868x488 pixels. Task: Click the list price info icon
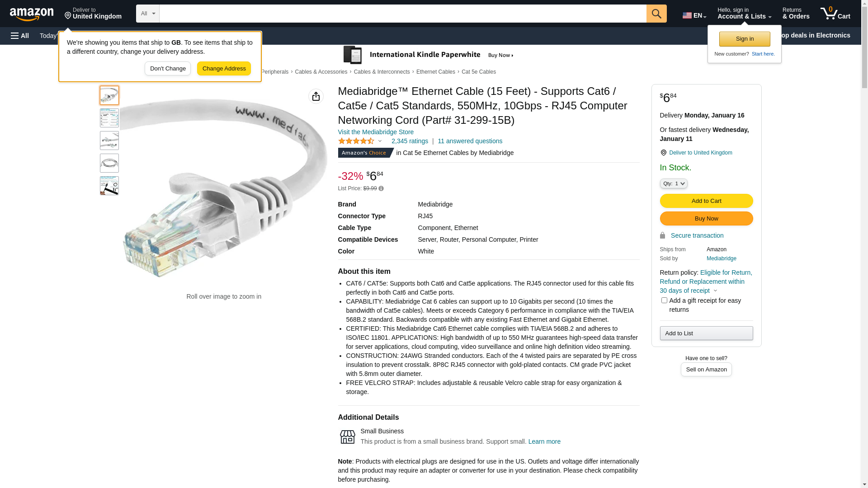click(381, 188)
